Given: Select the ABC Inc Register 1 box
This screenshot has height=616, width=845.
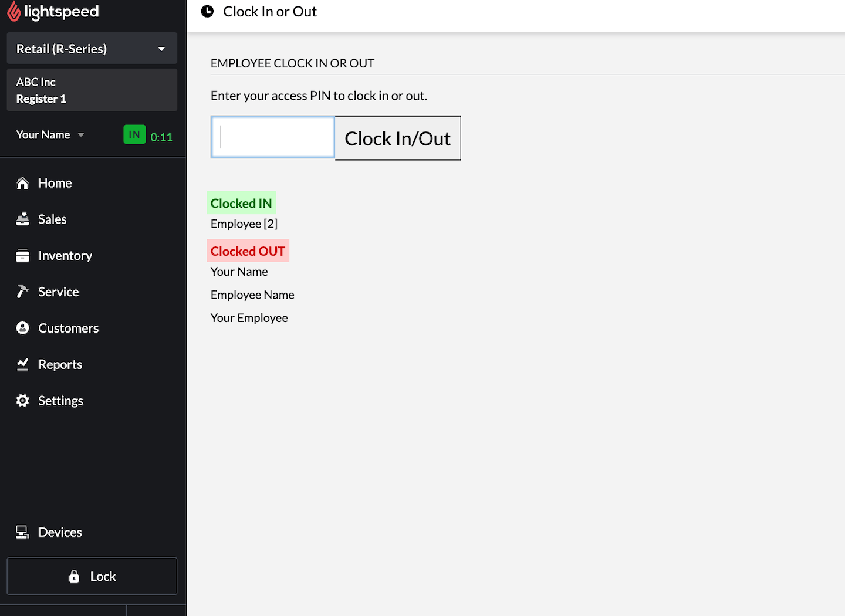Looking at the screenshot, I should click(92, 90).
